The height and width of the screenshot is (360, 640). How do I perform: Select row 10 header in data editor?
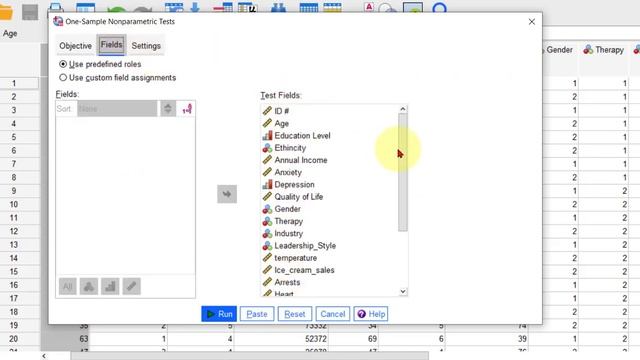pos(14,204)
